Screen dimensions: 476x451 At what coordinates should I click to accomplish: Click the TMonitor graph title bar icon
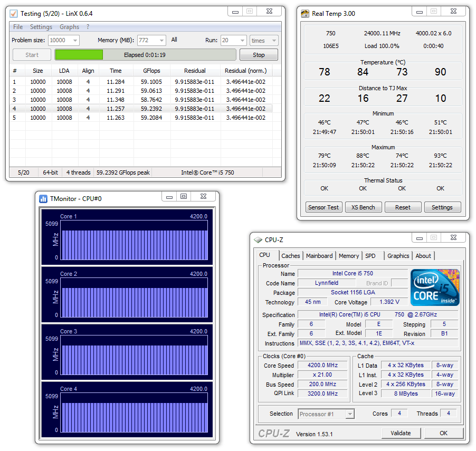pyautogui.click(x=43, y=199)
